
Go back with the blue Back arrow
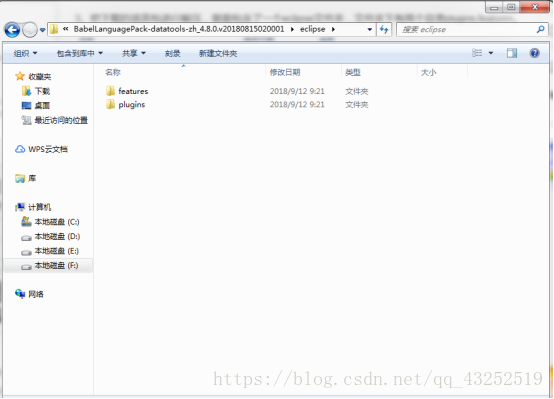[x=12, y=30]
